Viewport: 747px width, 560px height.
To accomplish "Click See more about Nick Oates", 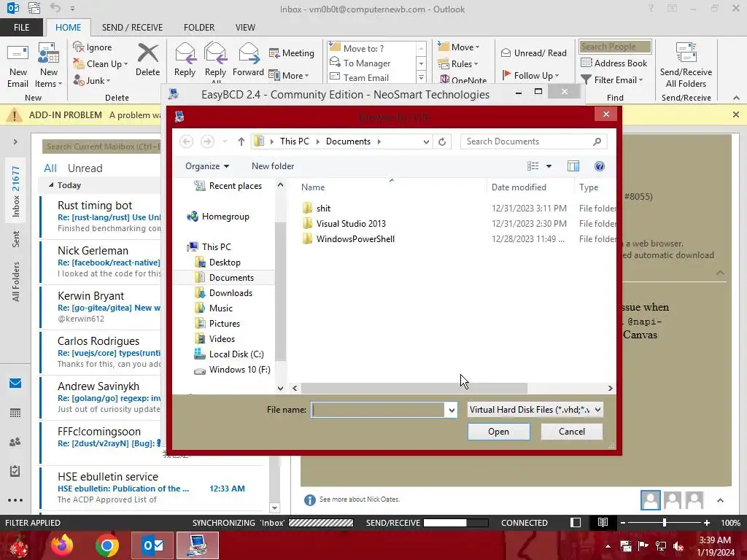I will point(359,499).
